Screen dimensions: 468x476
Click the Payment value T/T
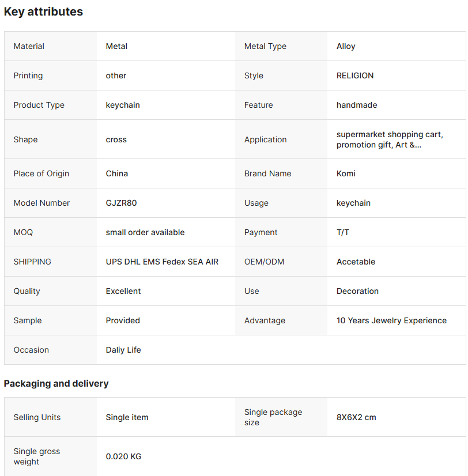pos(342,232)
